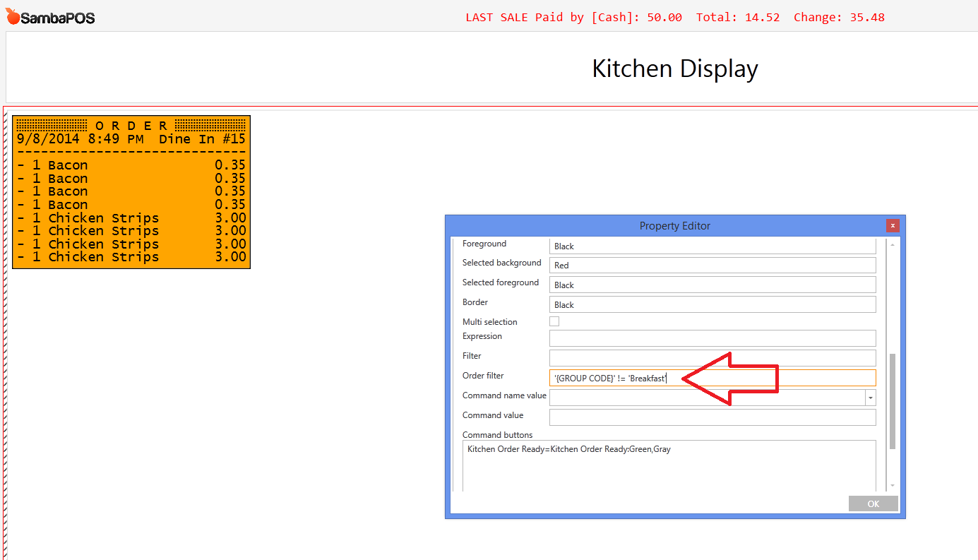The height and width of the screenshot is (560, 978).
Task: Close the Property Editor dialog
Action: 893,226
